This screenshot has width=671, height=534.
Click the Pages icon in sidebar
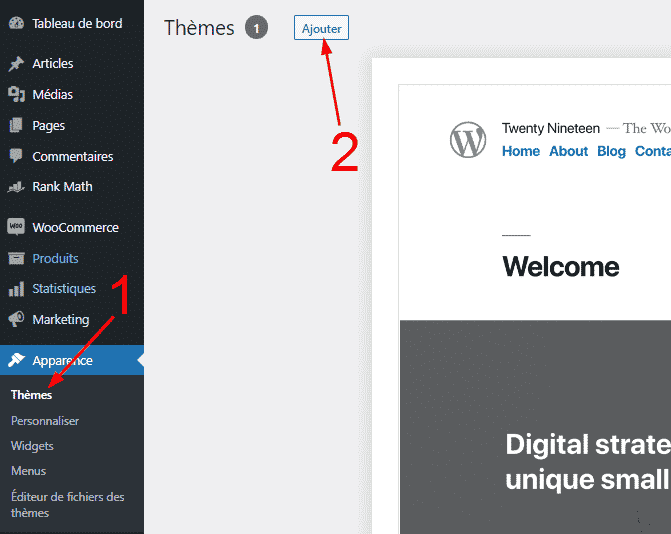(16, 126)
